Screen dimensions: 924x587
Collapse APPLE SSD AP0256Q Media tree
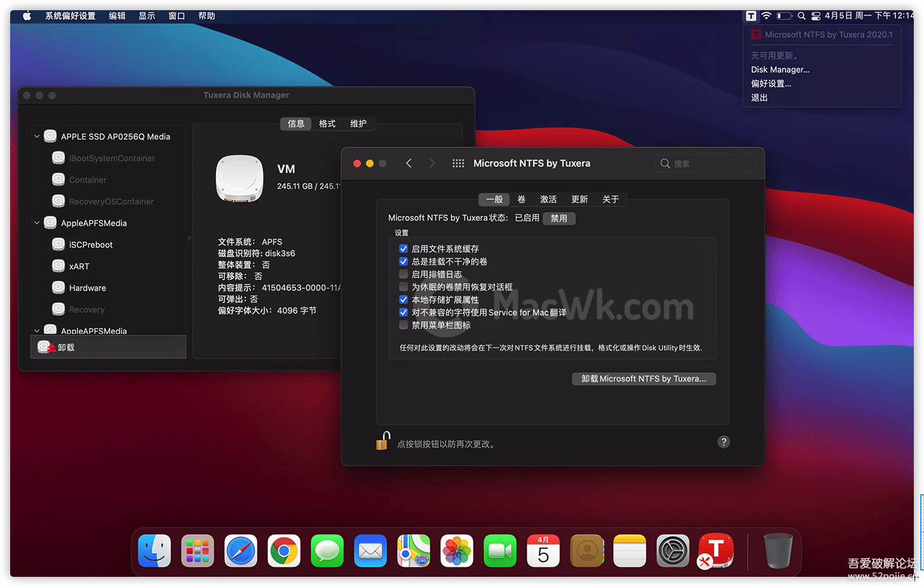pyautogui.click(x=37, y=137)
